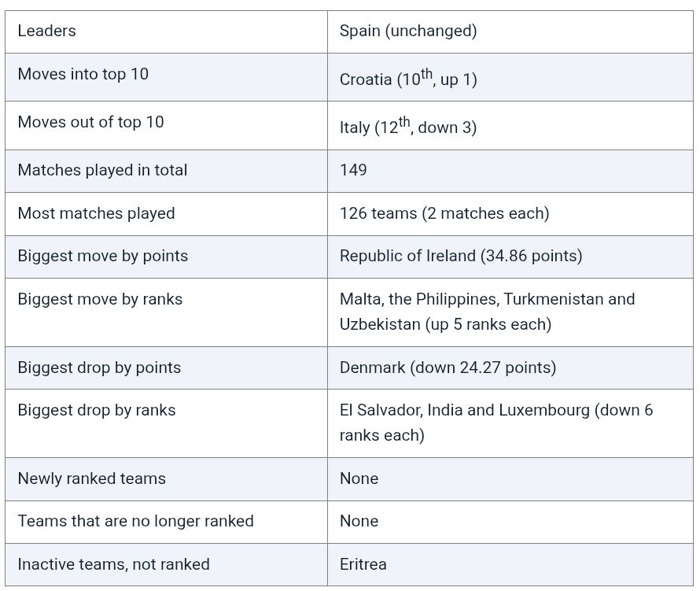
Task: Click 'Moves out of top 10' label
Action: click(90, 122)
